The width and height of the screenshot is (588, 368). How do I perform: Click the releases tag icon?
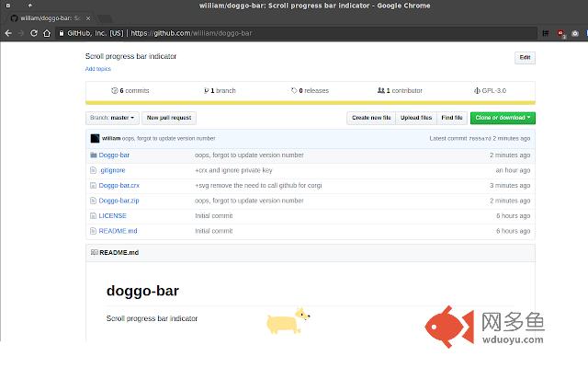pyautogui.click(x=294, y=90)
